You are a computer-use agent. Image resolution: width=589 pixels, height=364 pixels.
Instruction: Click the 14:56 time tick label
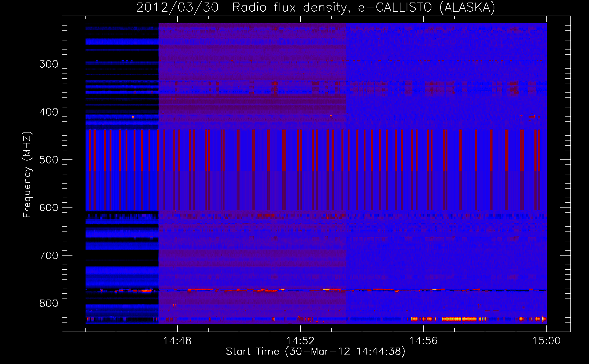(x=423, y=341)
